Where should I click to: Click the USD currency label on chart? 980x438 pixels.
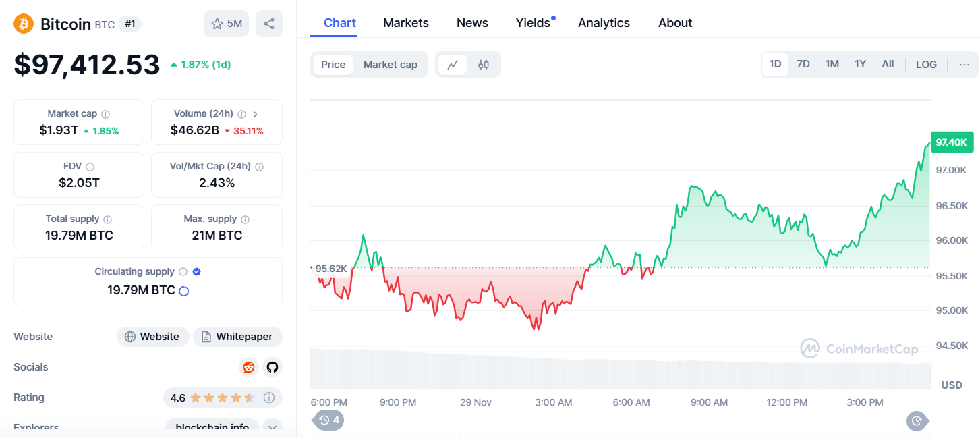click(952, 385)
